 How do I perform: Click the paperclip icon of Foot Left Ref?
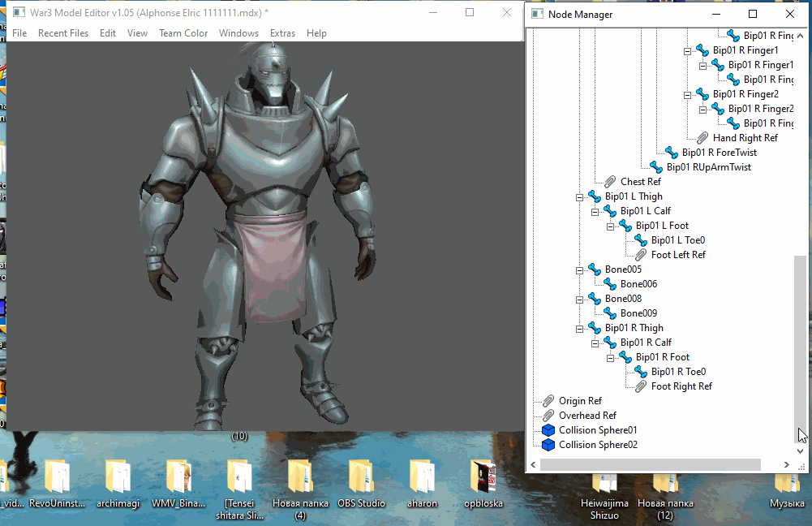[x=641, y=255]
